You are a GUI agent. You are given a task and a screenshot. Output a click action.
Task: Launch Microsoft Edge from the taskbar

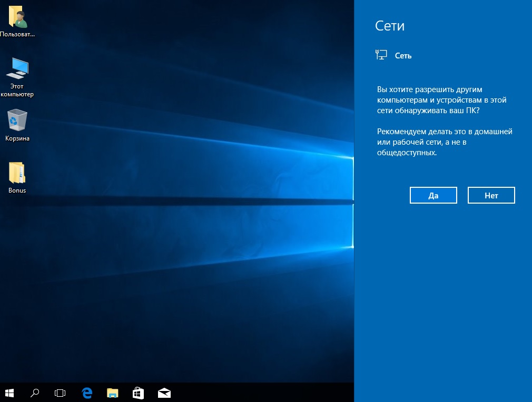click(x=87, y=393)
